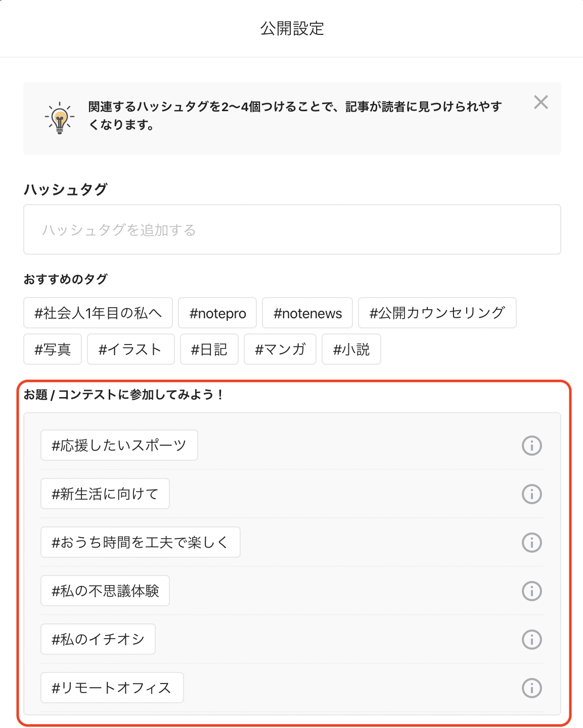Show info about #私の不思議体験 contest

(531, 591)
